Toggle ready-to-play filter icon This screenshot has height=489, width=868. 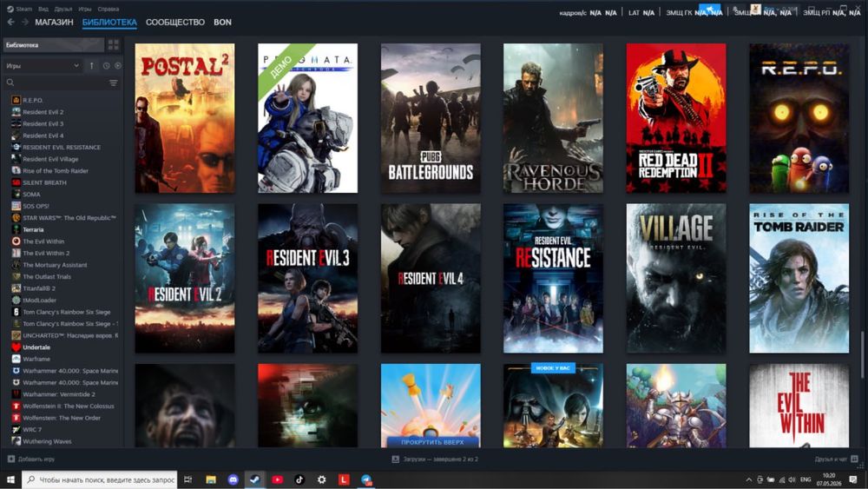tap(118, 65)
